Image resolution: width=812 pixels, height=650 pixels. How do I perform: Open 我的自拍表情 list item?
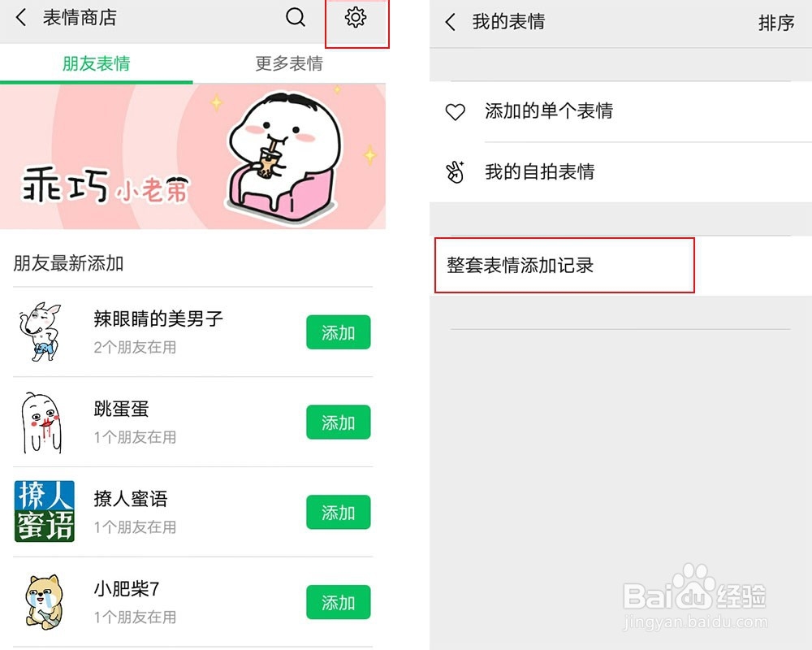point(620,172)
